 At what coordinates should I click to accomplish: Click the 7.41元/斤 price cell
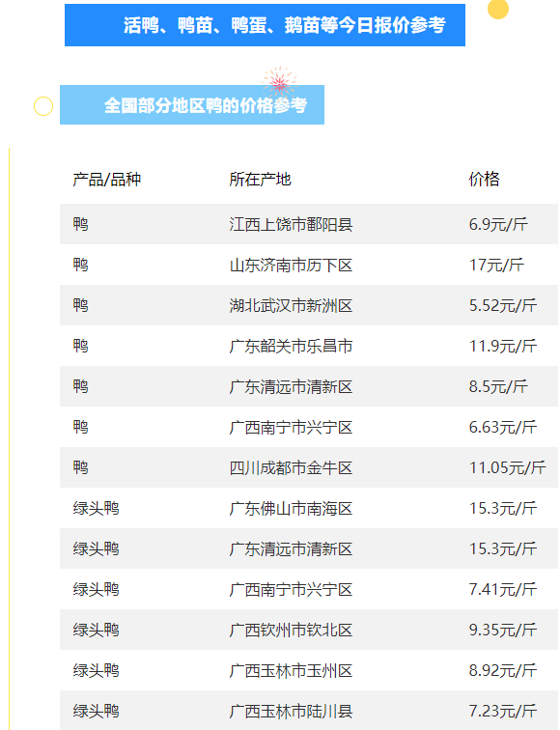(x=503, y=589)
